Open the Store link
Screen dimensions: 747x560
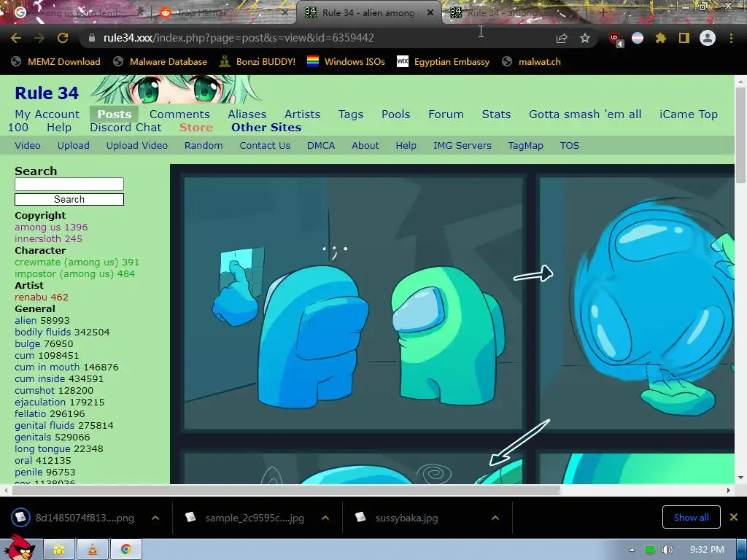pos(196,128)
